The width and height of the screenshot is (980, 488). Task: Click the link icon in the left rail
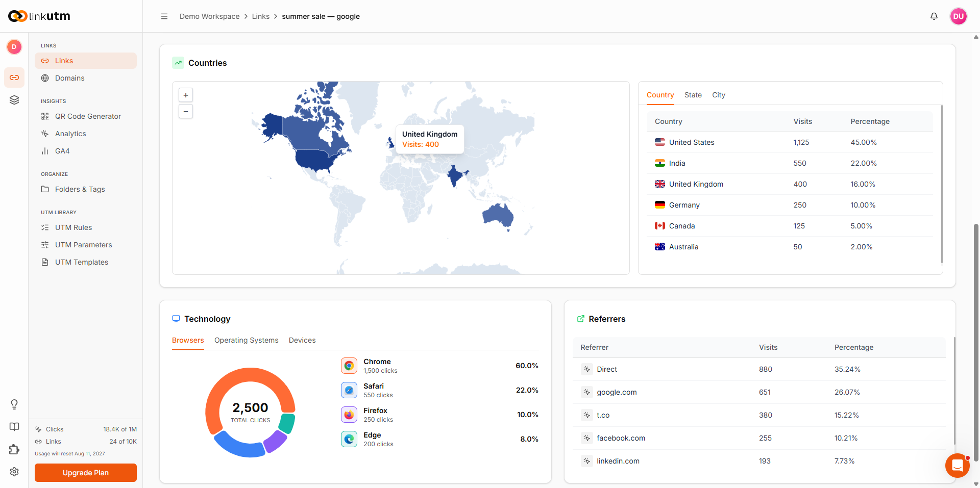14,78
